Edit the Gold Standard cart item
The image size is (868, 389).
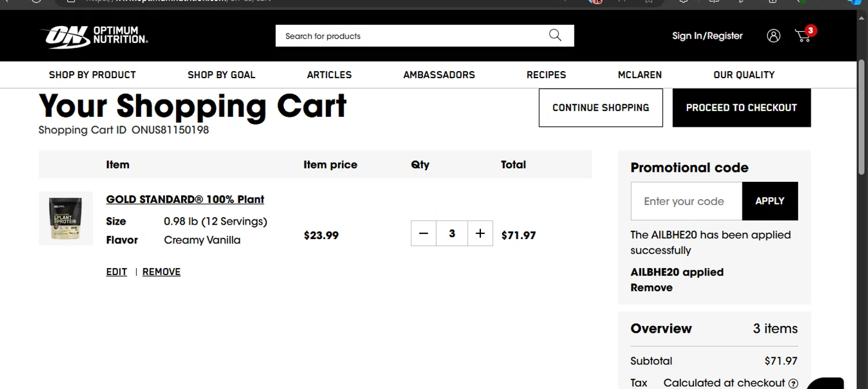pyautogui.click(x=116, y=272)
